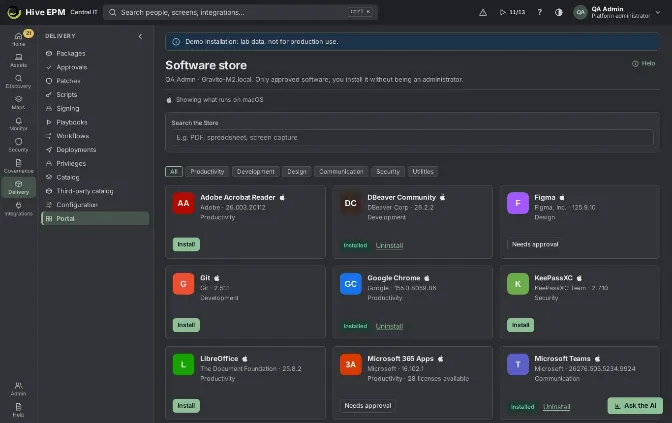Image resolution: width=672 pixels, height=423 pixels.
Task: Uninstall DBeaver Community
Action: pos(389,246)
